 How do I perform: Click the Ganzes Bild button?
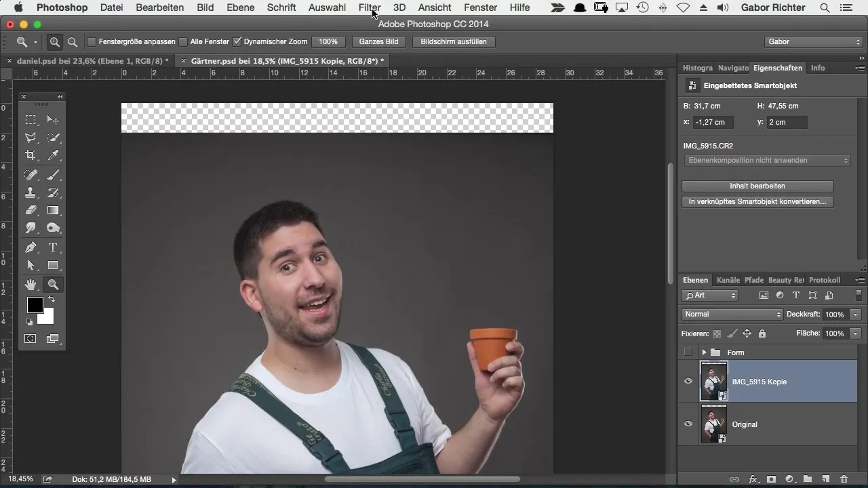pos(378,42)
